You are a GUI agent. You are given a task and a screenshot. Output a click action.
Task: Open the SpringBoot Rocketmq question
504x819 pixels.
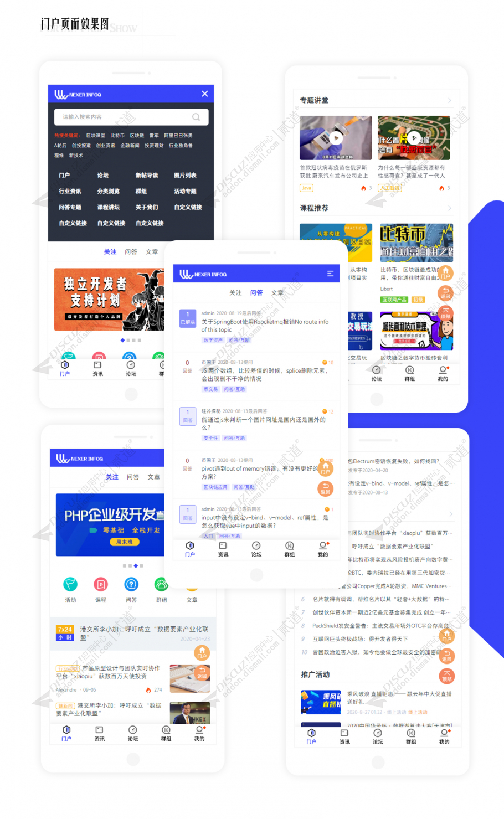point(265,326)
